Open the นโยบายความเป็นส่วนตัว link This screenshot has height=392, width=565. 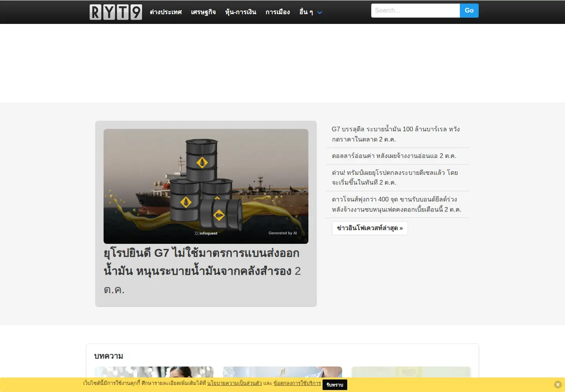click(235, 383)
